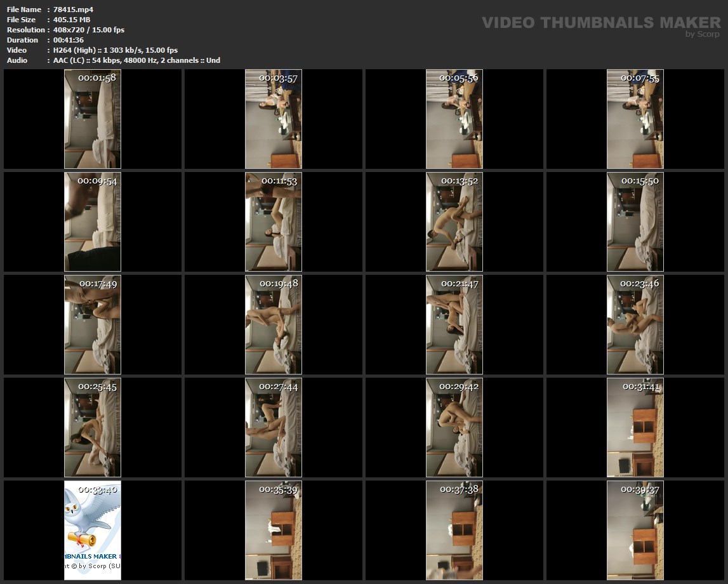Click the owl logo frame at 00:33:40

click(93, 531)
